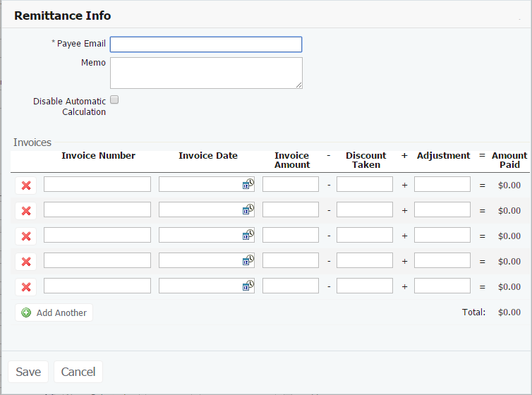Open date picker on fourth invoice row

(x=248, y=261)
